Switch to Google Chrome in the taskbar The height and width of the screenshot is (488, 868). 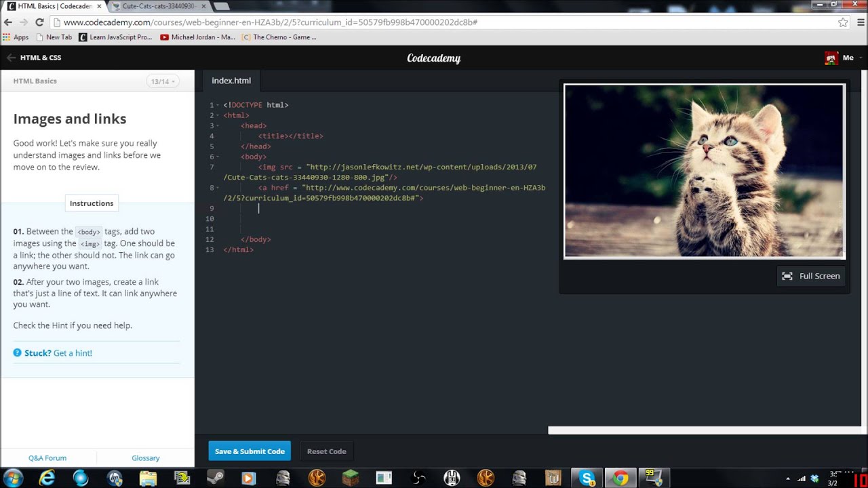[x=620, y=478]
